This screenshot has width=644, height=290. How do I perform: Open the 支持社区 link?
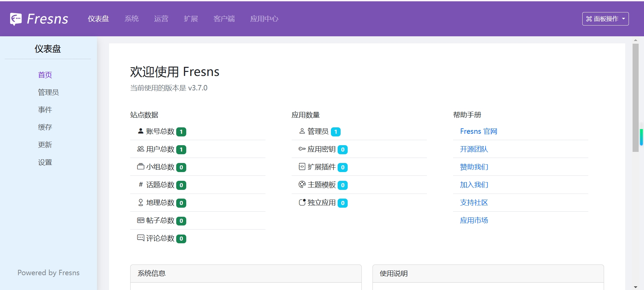474,203
